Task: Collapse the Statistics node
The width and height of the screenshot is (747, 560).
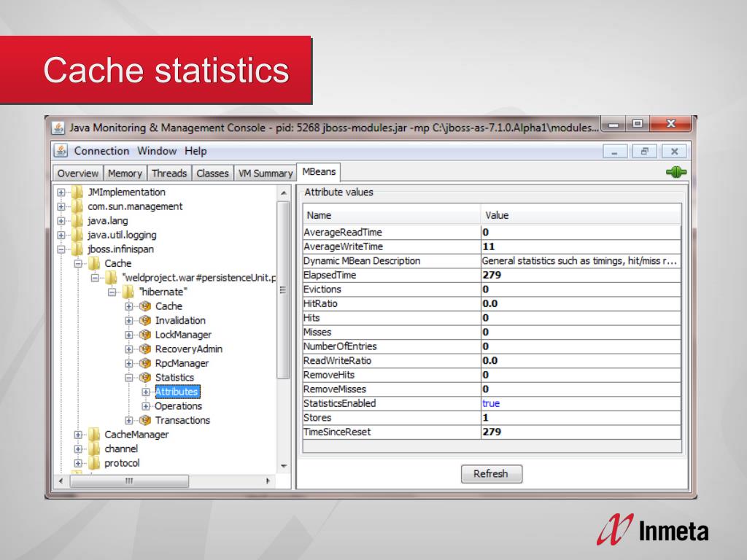Action: (129, 378)
